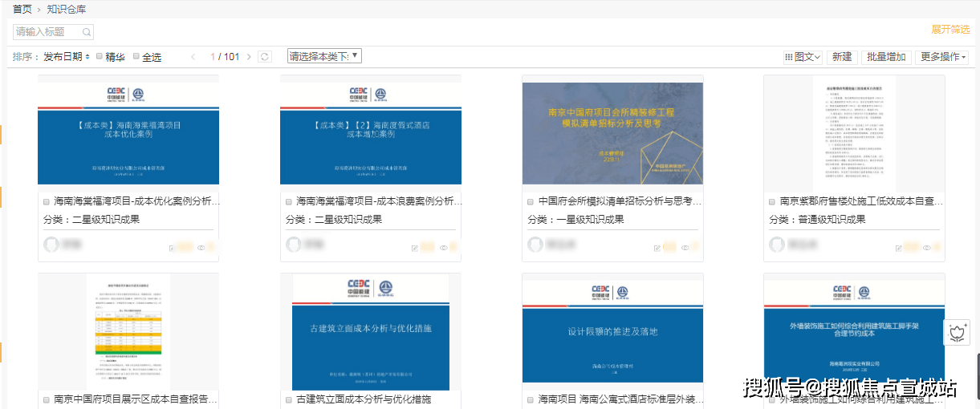Image resolution: width=980 pixels, height=409 pixels.
Task: Toggle the 精华 filter checkbox
Action: click(100, 56)
